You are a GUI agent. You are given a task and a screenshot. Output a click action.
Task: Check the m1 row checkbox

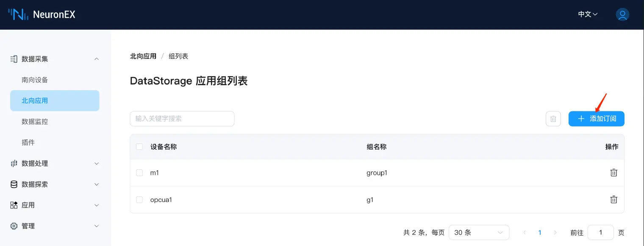(139, 173)
